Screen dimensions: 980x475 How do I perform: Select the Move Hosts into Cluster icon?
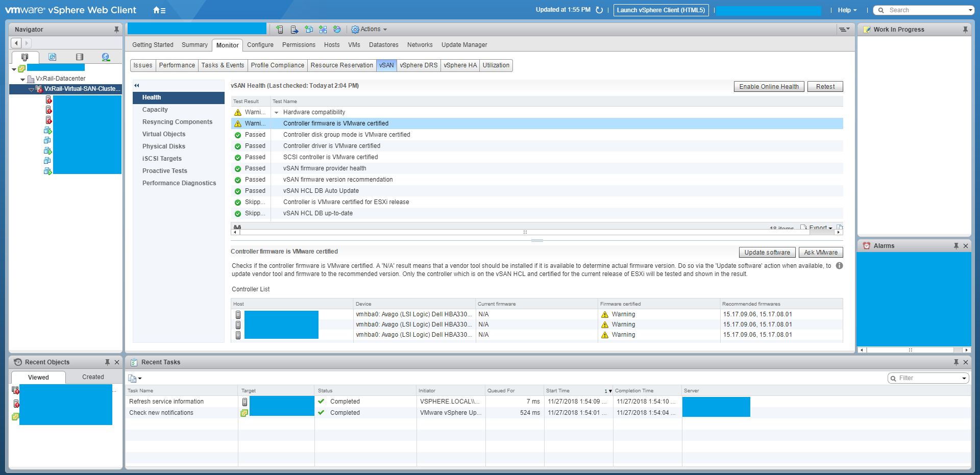tap(295, 29)
